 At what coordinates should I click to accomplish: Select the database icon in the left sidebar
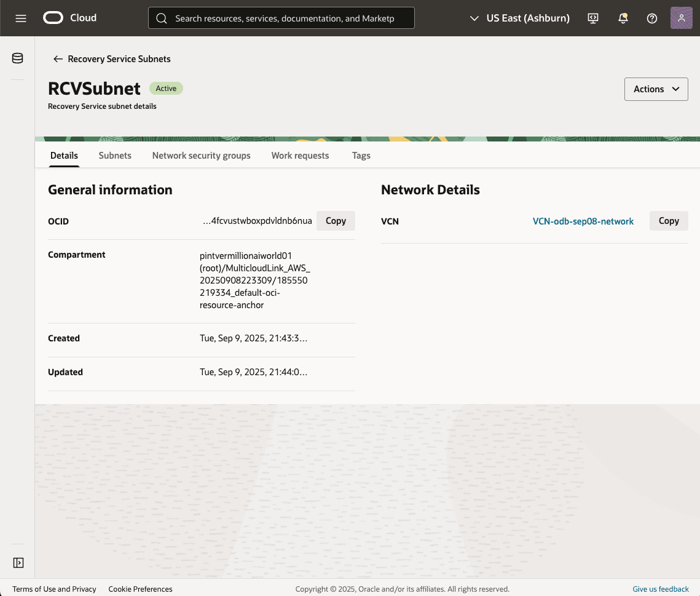(17, 57)
